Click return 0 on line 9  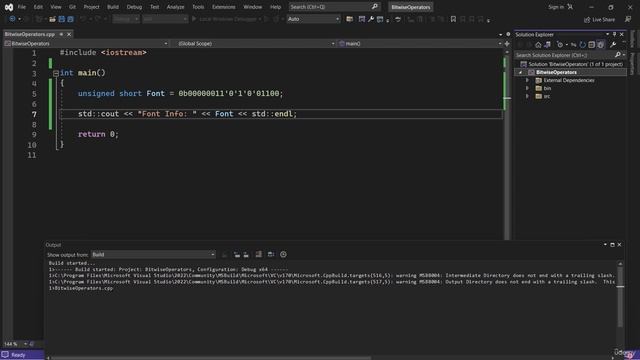tap(98, 134)
